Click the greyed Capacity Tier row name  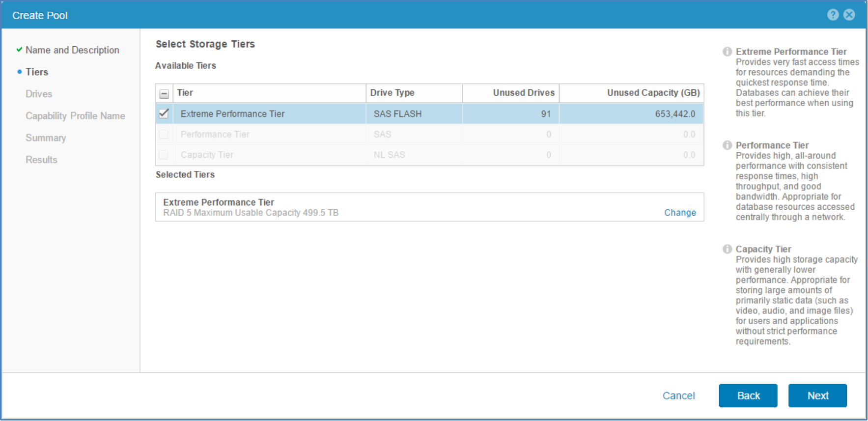207,155
